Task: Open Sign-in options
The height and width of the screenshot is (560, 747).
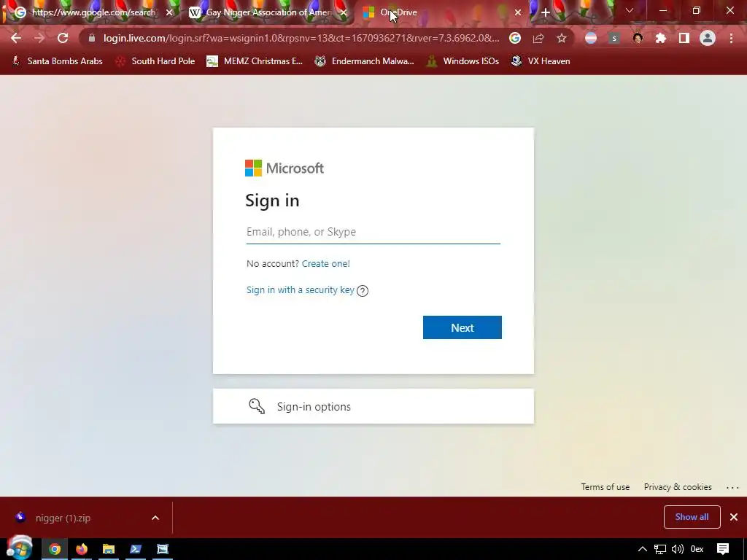Action: (373, 406)
